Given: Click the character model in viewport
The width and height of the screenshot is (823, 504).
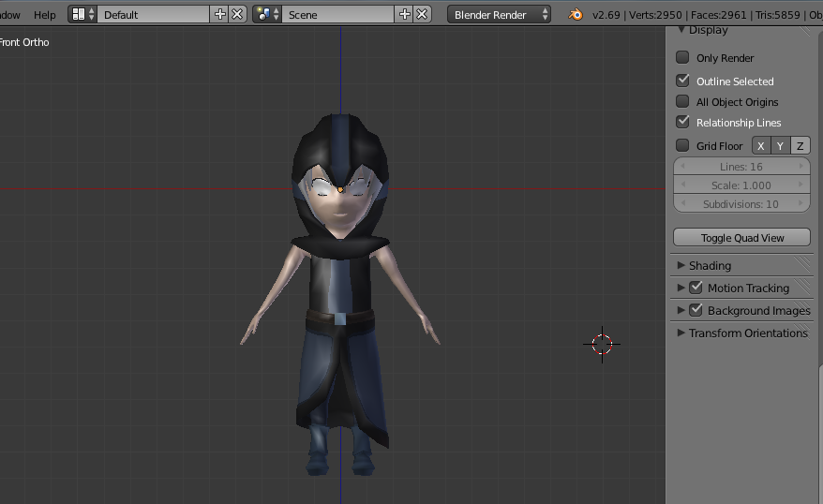Looking at the screenshot, I should pos(340,294).
